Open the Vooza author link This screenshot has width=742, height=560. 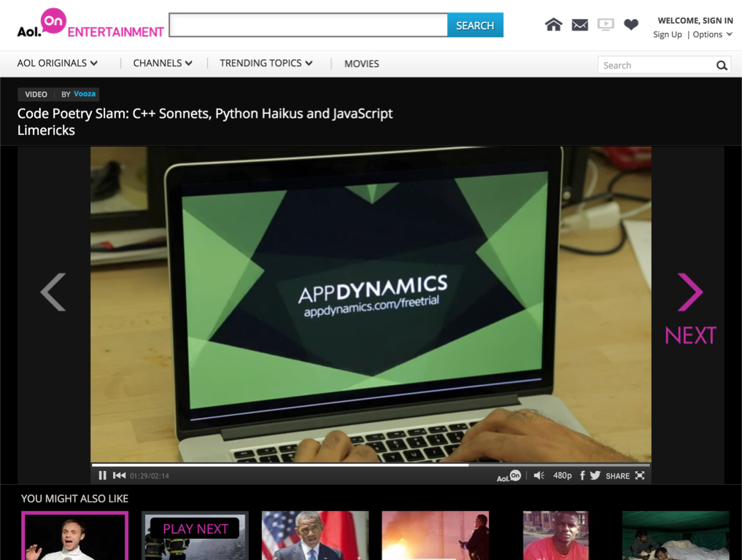tap(85, 93)
